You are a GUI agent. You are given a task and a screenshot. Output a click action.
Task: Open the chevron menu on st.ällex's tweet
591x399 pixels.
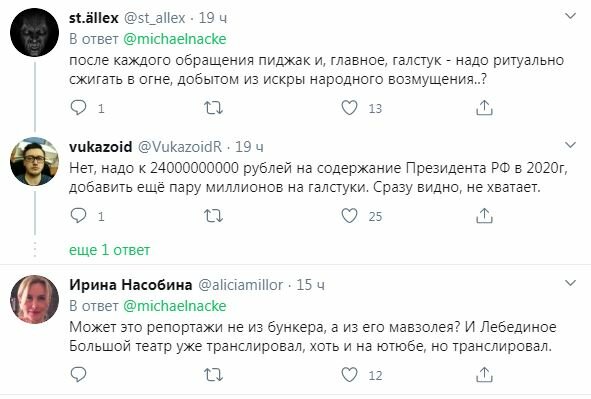tap(570, 16)
